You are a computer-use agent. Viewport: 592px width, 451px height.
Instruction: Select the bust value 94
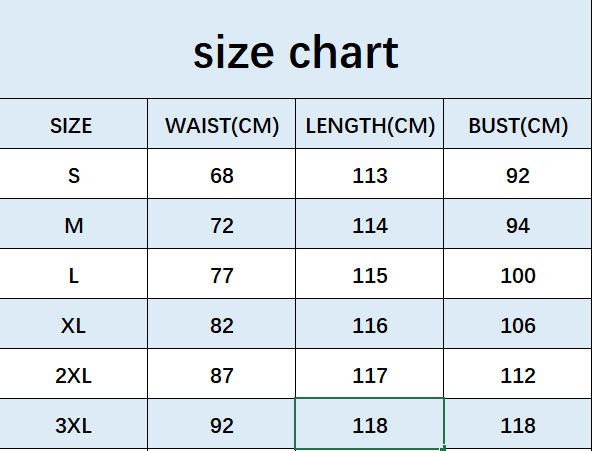click(x=518, y=224)
